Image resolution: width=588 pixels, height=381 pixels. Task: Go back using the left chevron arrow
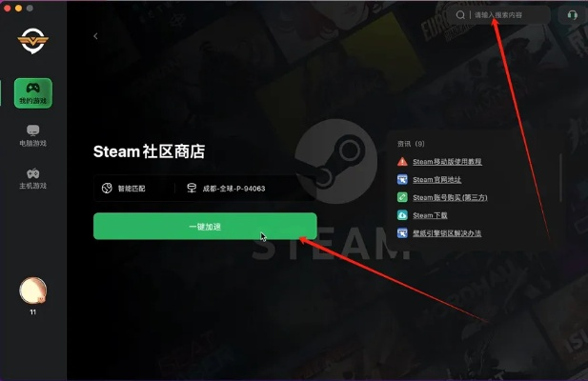click(95, 36)
